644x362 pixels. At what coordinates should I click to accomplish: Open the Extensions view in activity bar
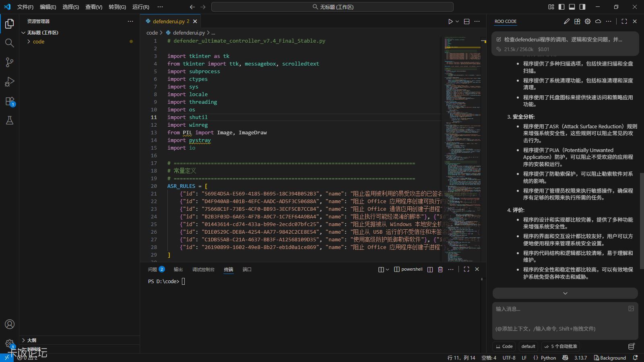click(x=10, y=101)
